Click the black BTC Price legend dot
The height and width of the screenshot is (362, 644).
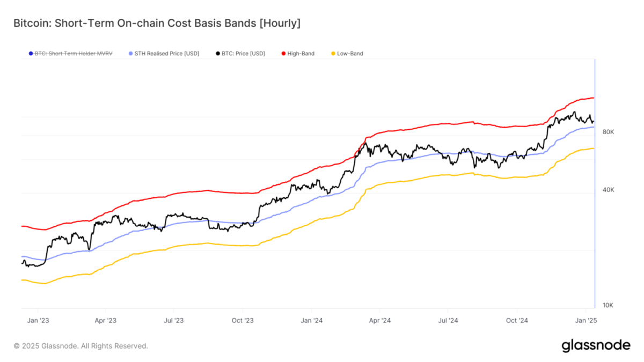click(x=217, y=54)
